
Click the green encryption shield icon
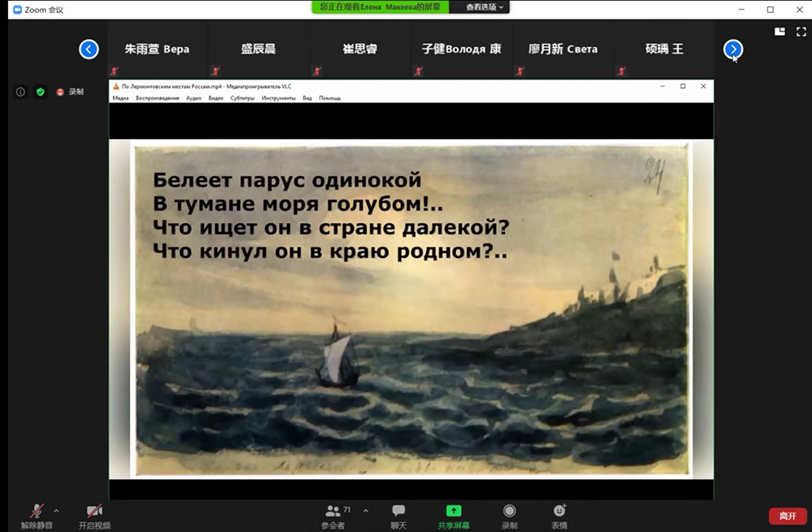40,92
